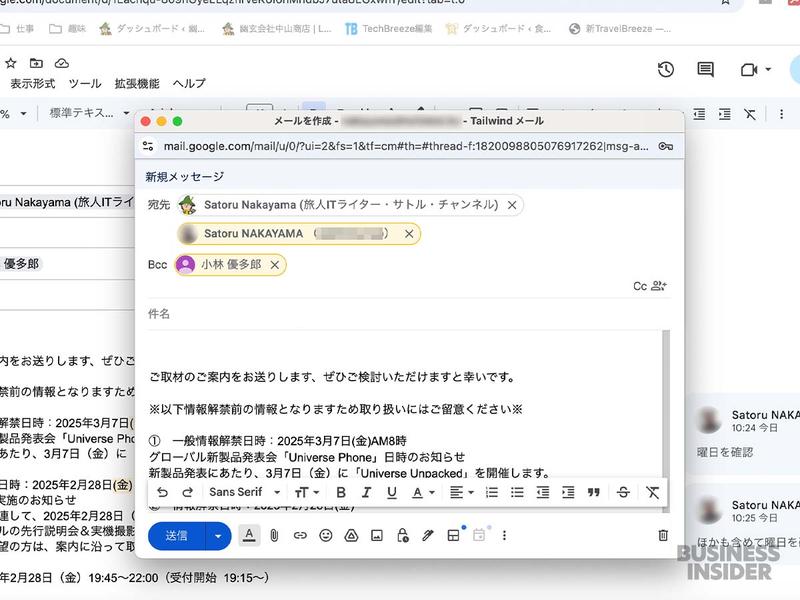Viewport: 800px width, 600px height.
Task: Open the ヘルプ menu in Docs
Action: (x=189, y=83)
